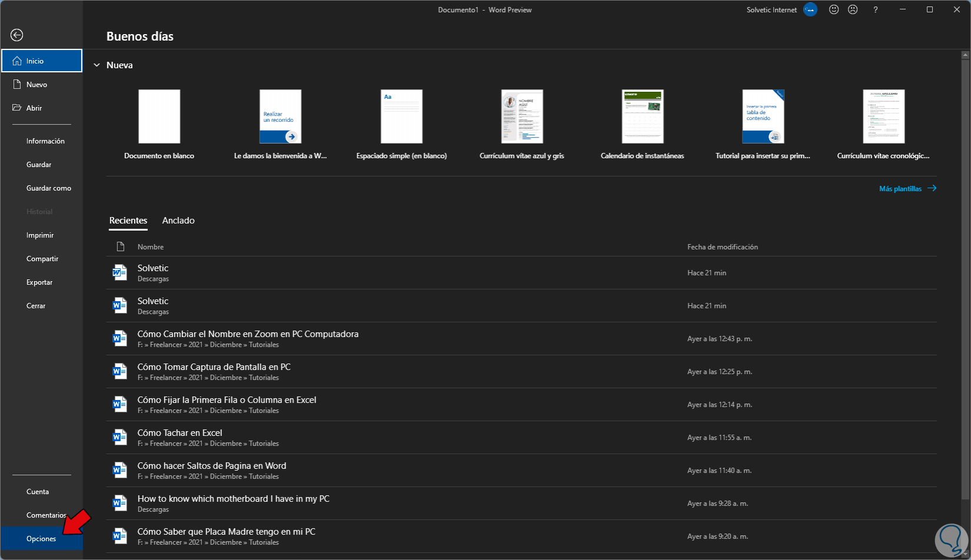Viewport: 971px width, 560px height.
Task: Choose the Currículum vítae cronológico template
Action: click(x=883, y=125)
